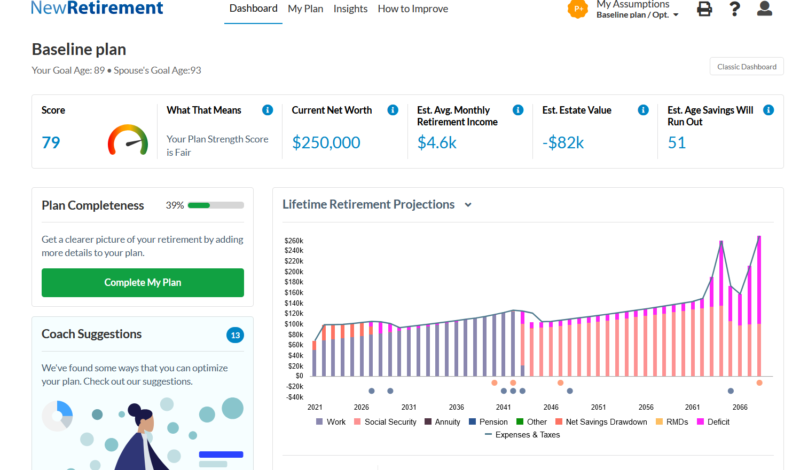Image resolution: width=800 pixels, height=470 pixels.
Task: Toggle Work series in chart legend
Action: pos(333,422)
